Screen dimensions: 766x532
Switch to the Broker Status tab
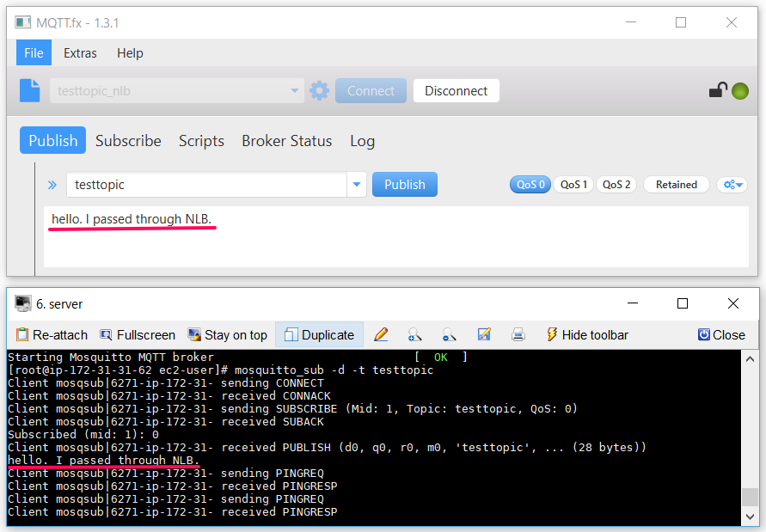point(287,141)
